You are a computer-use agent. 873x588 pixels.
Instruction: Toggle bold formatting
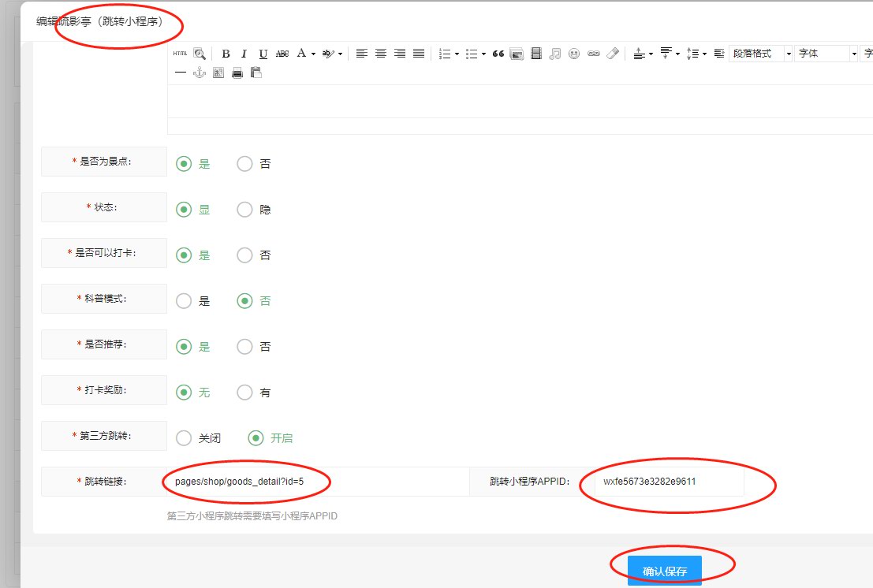click(x=226, y=54)
